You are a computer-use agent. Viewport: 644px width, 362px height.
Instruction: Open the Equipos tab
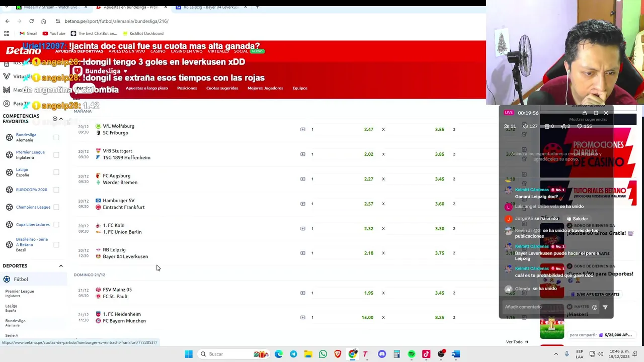click(x=300, y=88)
